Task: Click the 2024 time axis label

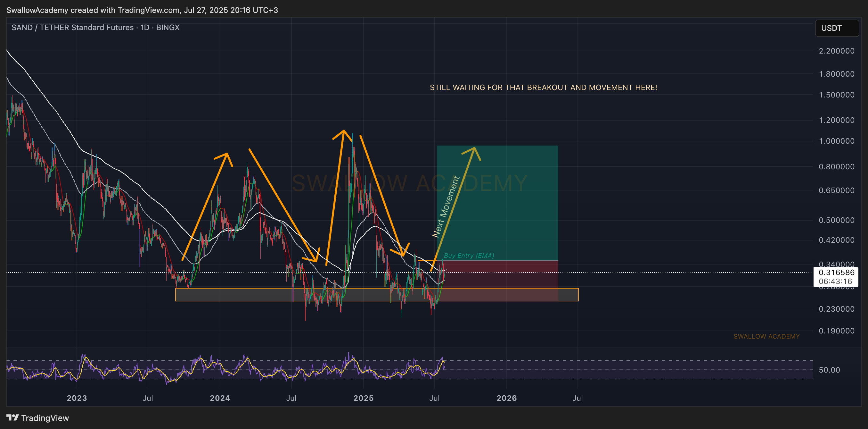Action: click(x=220, y=398)
